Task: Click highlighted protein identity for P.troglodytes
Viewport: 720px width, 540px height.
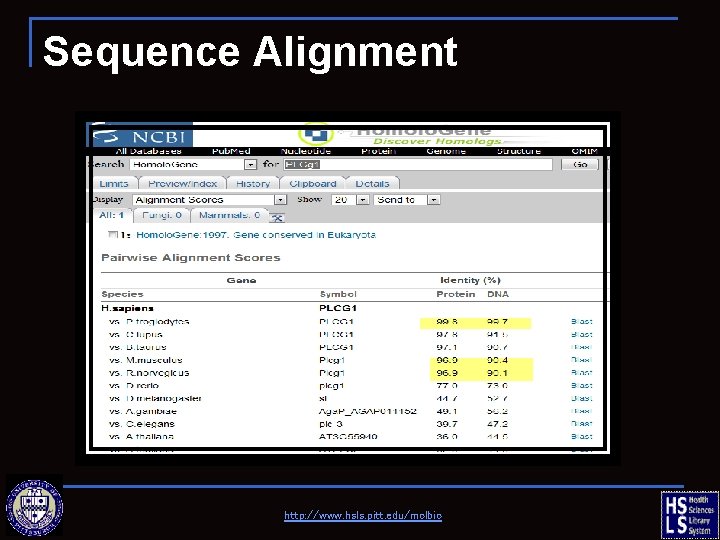Action: coord(447,321)
